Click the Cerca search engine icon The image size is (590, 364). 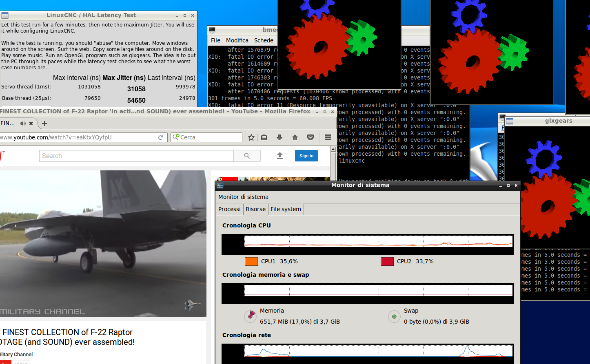click(176, 137)
